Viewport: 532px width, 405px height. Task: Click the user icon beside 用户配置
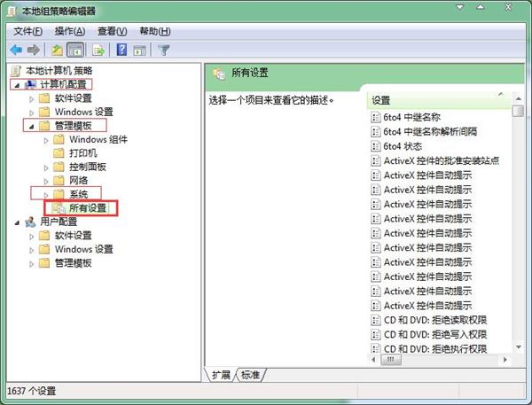point(30,222)
